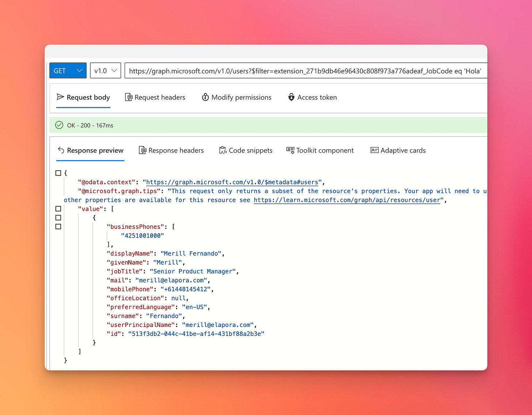
Task: Select the Response headers icon
Action: [x=142, y=150]
